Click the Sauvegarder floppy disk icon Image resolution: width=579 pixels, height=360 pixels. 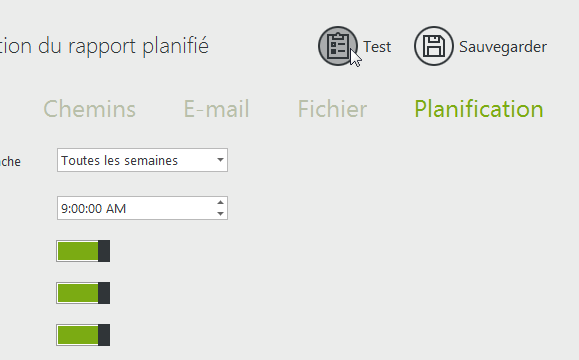pos(434,46)
